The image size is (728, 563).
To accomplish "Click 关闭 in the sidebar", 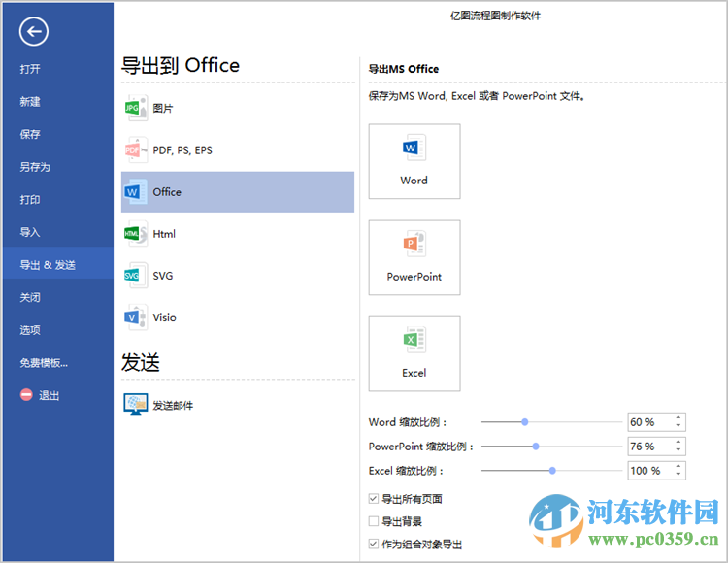I will pos(30,297).
